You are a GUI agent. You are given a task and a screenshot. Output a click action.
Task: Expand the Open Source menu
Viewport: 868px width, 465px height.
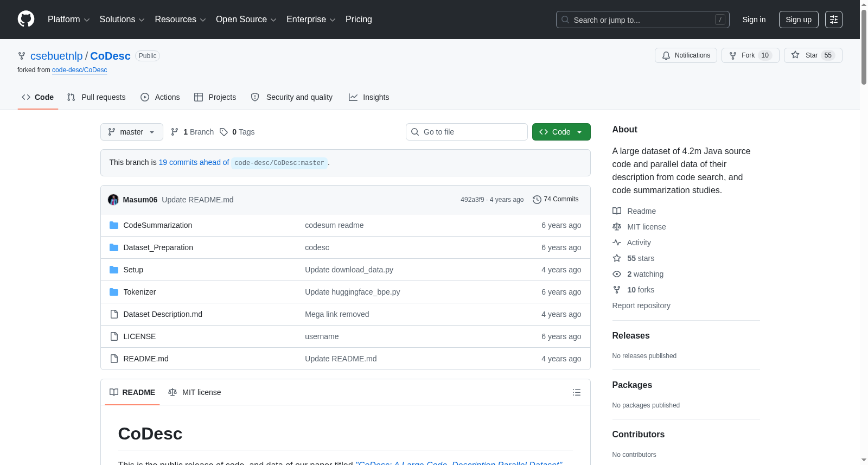tap(246, 20)
